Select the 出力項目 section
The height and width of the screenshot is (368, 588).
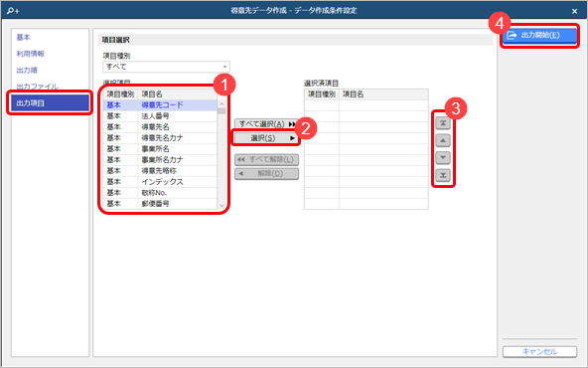50,102
